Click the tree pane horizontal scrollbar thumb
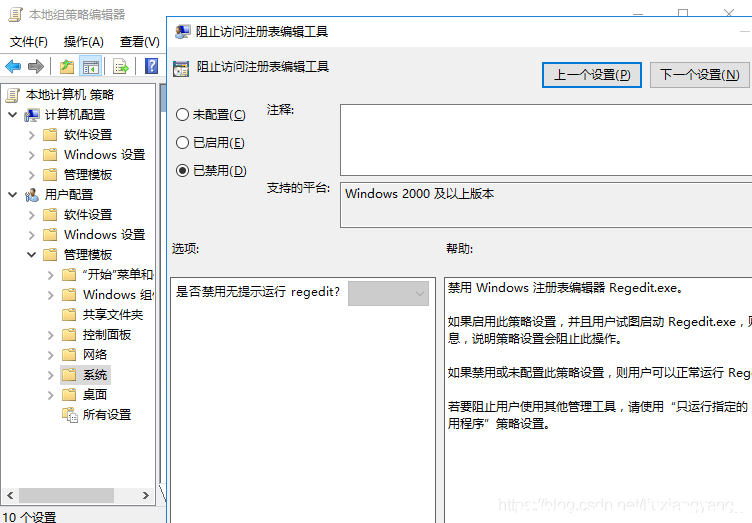Screen dimensions: 752x523 [x=66, y=495]
